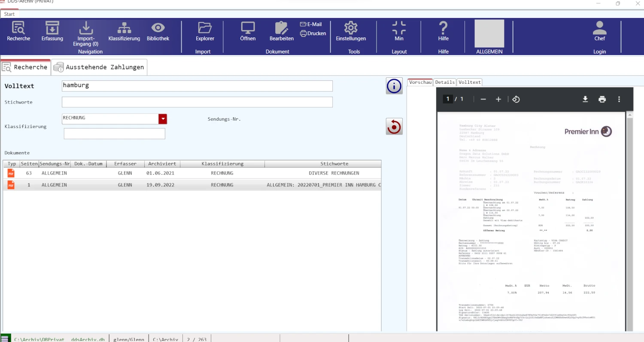644x342 pixels.
Task: Select the DIVERSE RECHNUNGEN row
Action: [192, 173]
